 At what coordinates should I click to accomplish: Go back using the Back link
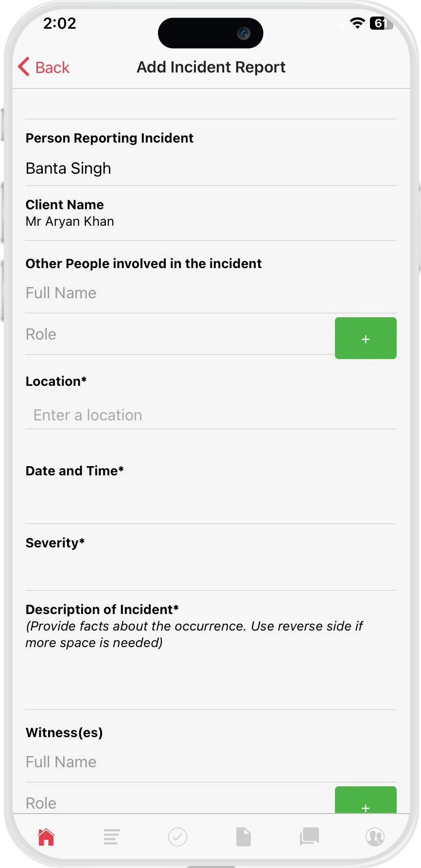click(44, 67)
